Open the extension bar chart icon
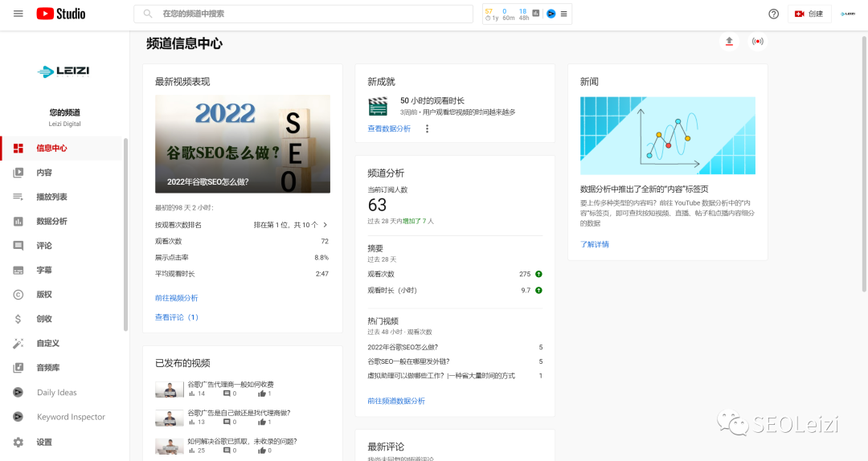Image resolution: width=868 pixels, height=461 pixels. click(x=536, y=14)
